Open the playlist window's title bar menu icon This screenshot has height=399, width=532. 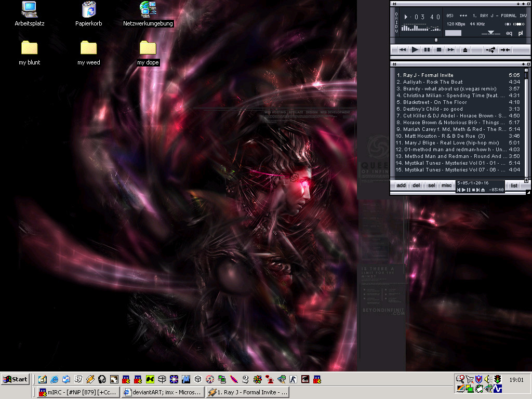394,64
